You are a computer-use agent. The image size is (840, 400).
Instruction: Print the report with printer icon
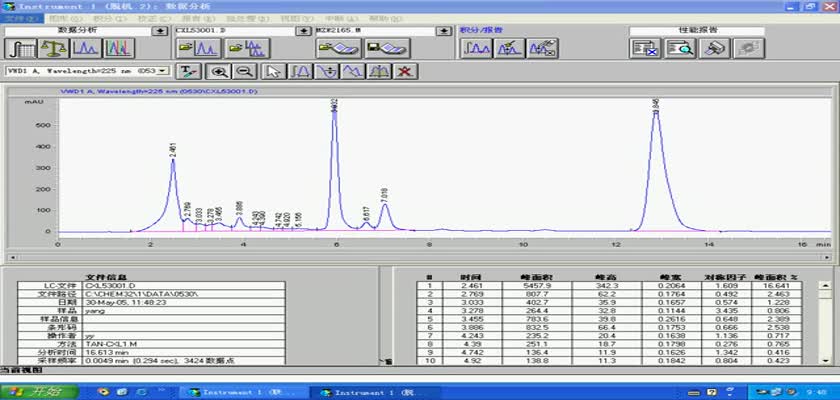[x=715, y=49]
